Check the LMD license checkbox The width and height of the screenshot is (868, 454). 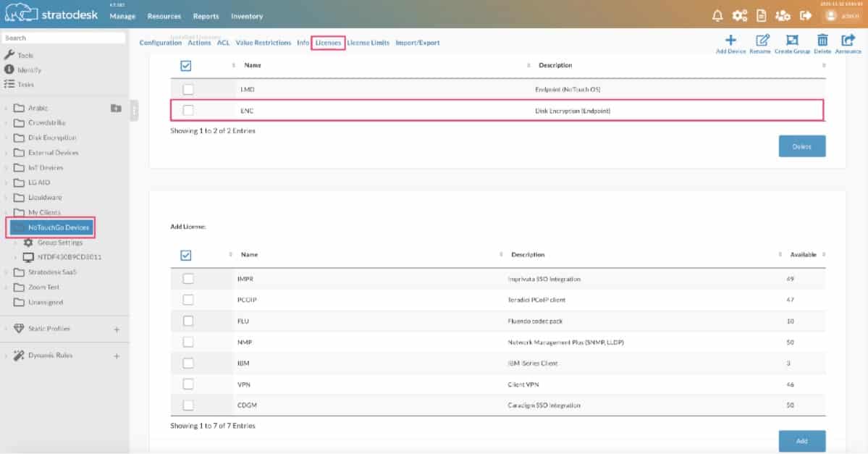click(x=188, y=89)
